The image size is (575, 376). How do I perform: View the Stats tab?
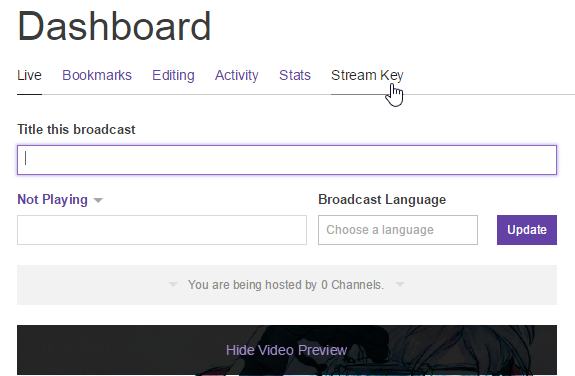295,76
